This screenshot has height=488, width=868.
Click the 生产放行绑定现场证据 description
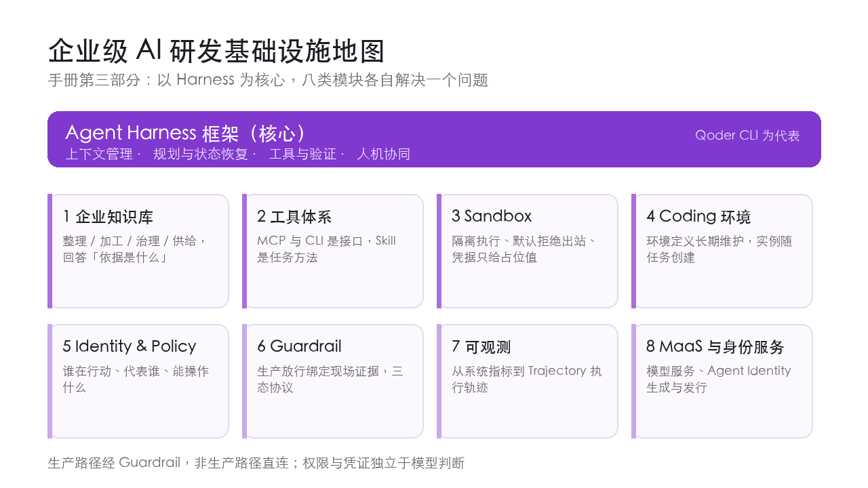[330, 380]
